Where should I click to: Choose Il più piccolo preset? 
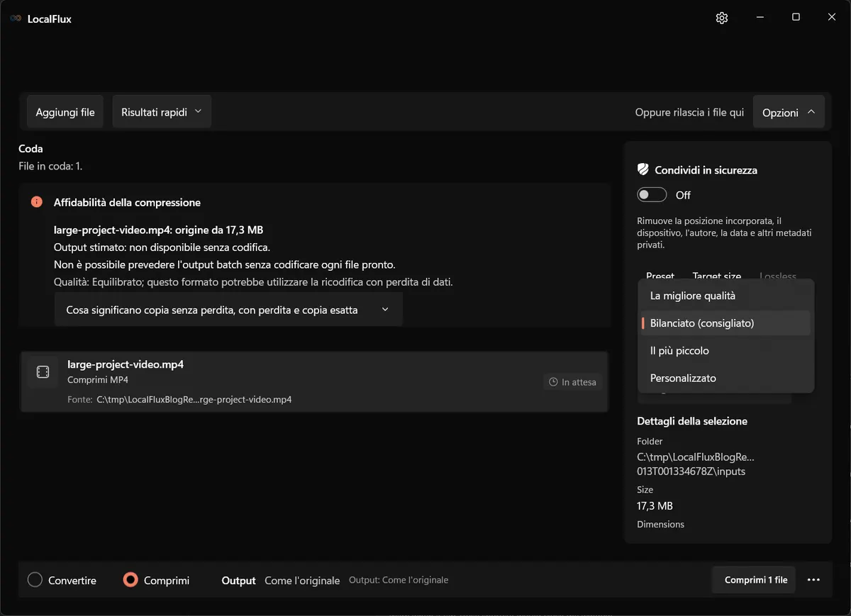[725, 351]
